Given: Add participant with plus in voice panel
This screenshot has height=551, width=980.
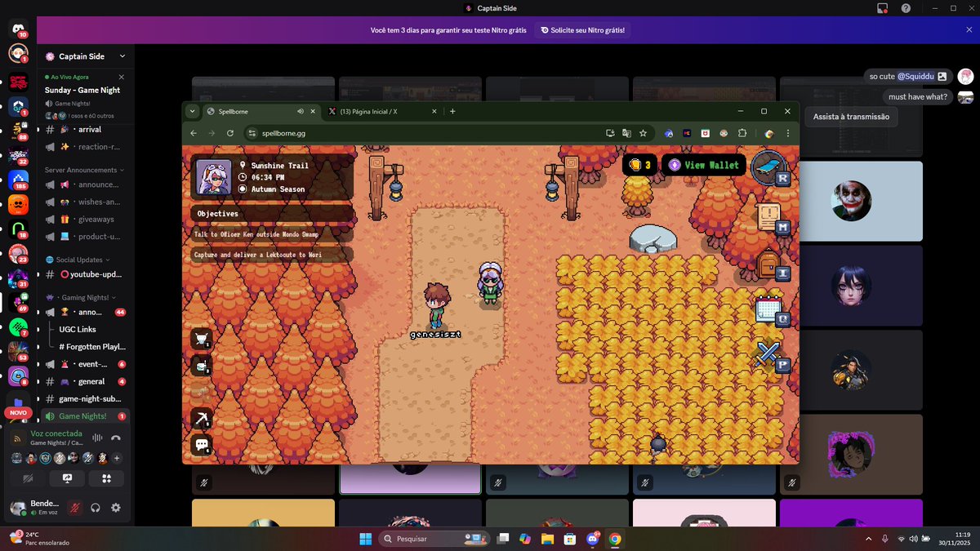Looking at the screenshot, I should [x=116, y=458].
